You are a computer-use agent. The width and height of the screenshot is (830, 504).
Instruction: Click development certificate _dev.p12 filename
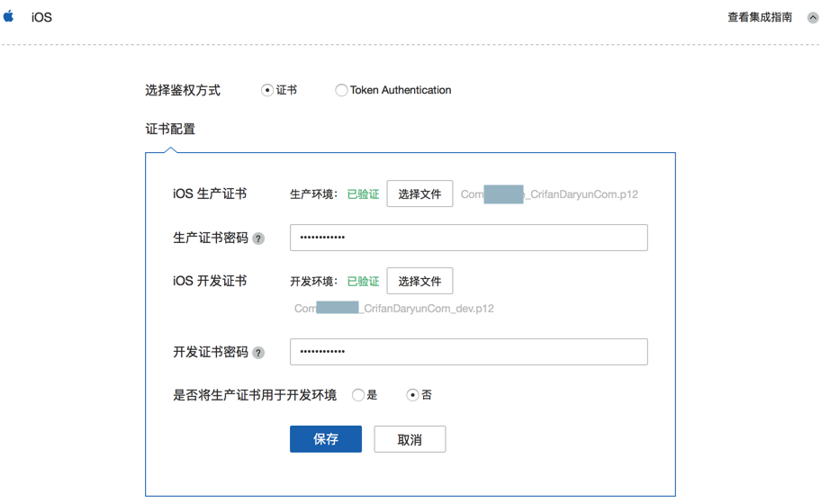click(x=394, y=309)
